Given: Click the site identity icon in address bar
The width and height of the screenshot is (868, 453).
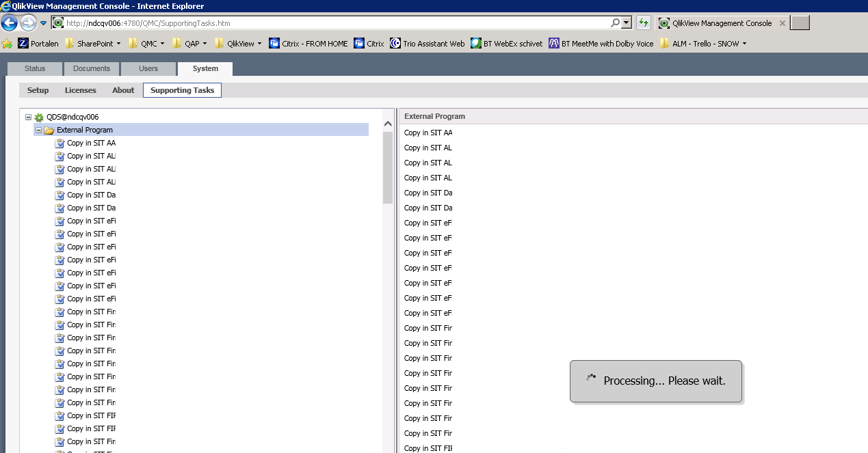Looking at the screenshot, I should coord(58,23).
